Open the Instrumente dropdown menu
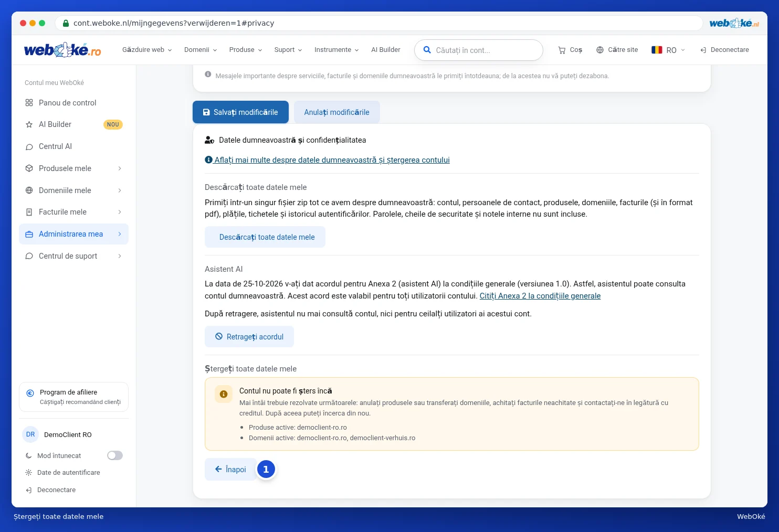Screen dimensions: 779x532 336,50
